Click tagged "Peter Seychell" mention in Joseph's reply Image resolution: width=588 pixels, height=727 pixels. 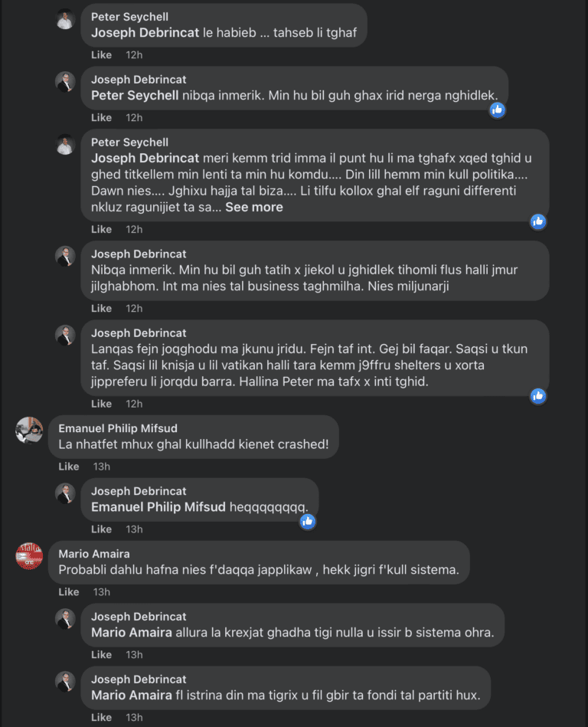click(135, 96)
